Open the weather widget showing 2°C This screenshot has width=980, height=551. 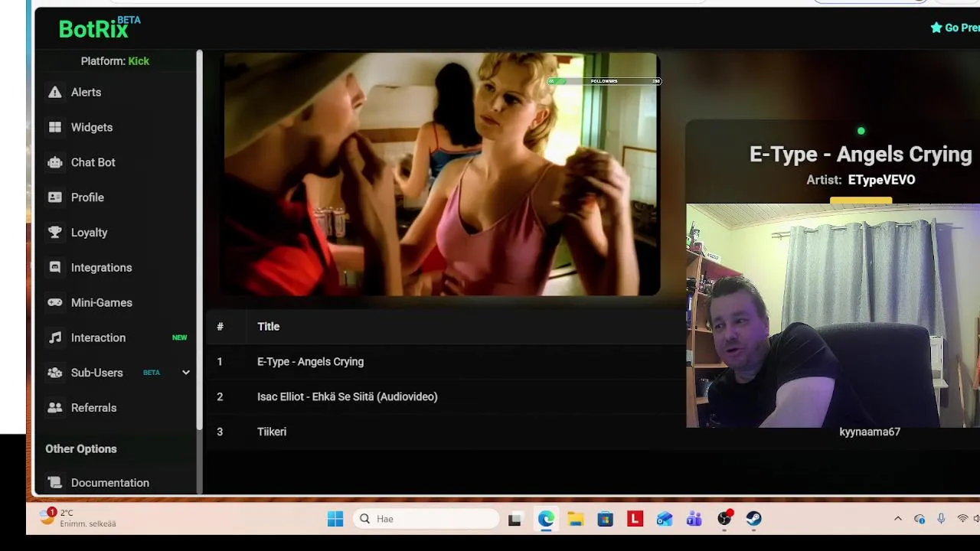tap(79, 518)
